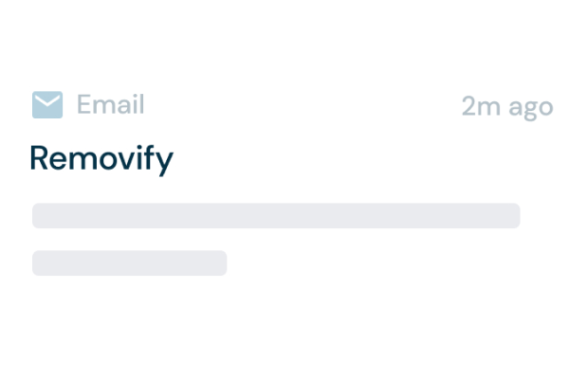Open the email type icon in header
Image resolution: width=588 pixels, height=379 pixels.
[x=47, y=104]
